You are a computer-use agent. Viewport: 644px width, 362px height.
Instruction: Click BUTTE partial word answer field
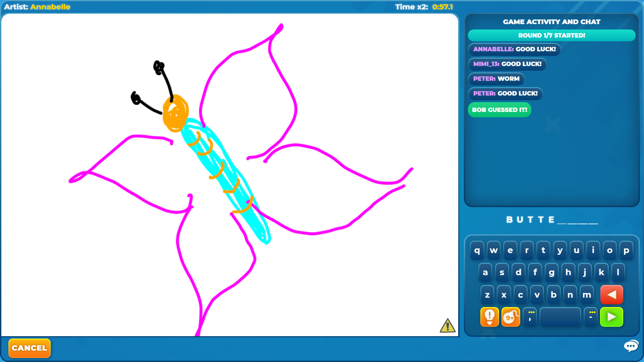551,220
